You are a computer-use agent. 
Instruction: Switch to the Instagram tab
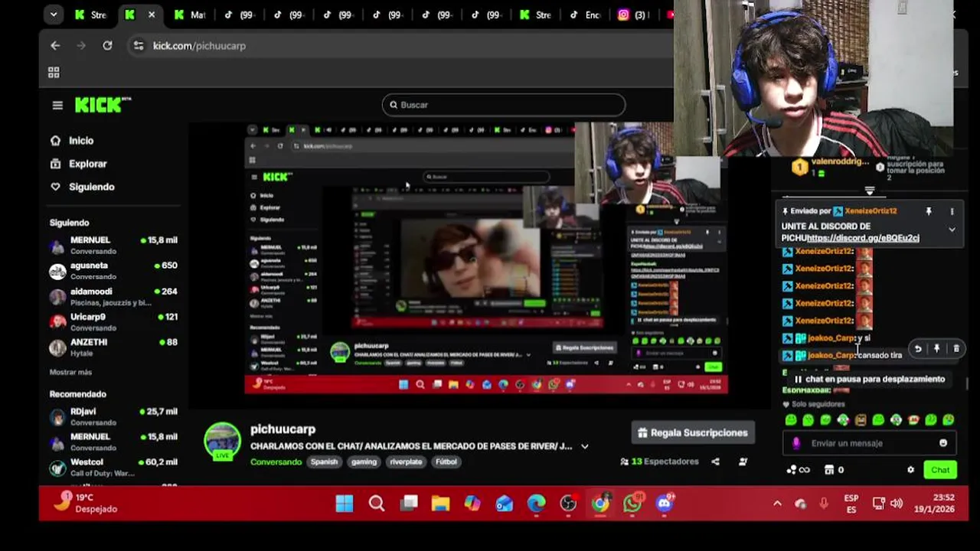[x=634, y=15]
